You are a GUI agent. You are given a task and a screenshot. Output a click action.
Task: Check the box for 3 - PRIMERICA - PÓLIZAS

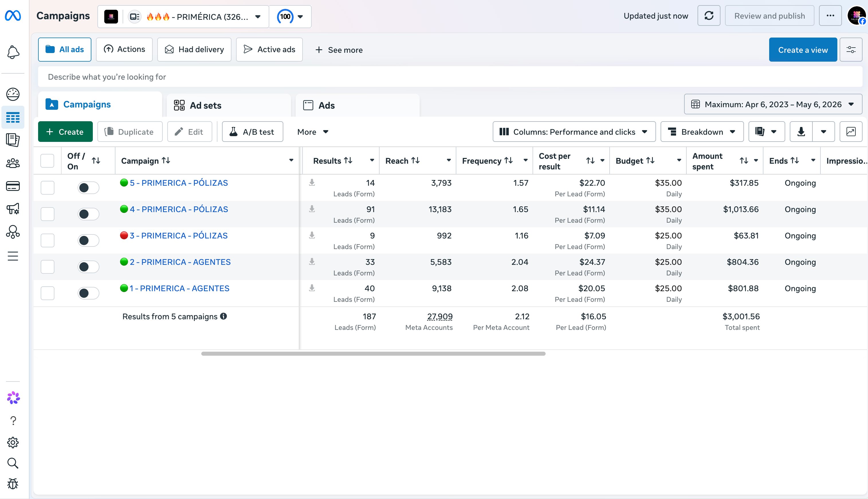[47, 240]
